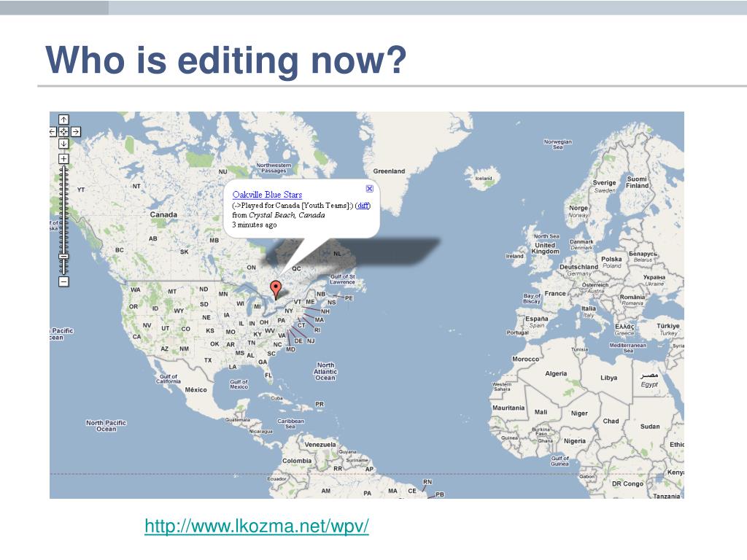This screenshot has height=560, width=747.
Task: Click the Egypt label on map
Action: (x=649, y=384)
